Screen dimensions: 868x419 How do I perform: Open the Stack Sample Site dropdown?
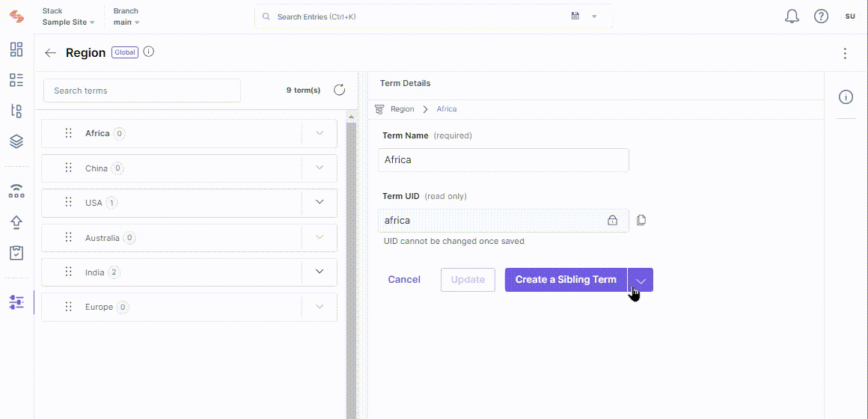point(68,22)
